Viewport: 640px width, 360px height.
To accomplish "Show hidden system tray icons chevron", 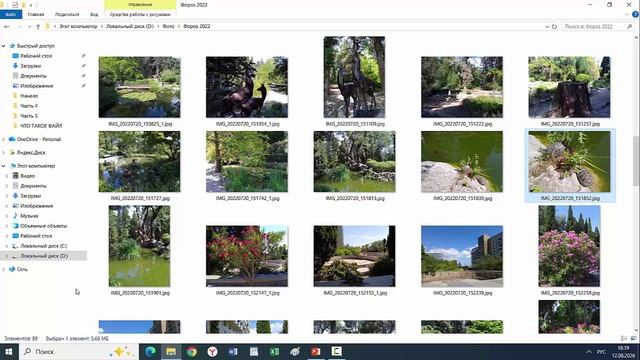I will (x=589, y=351).
